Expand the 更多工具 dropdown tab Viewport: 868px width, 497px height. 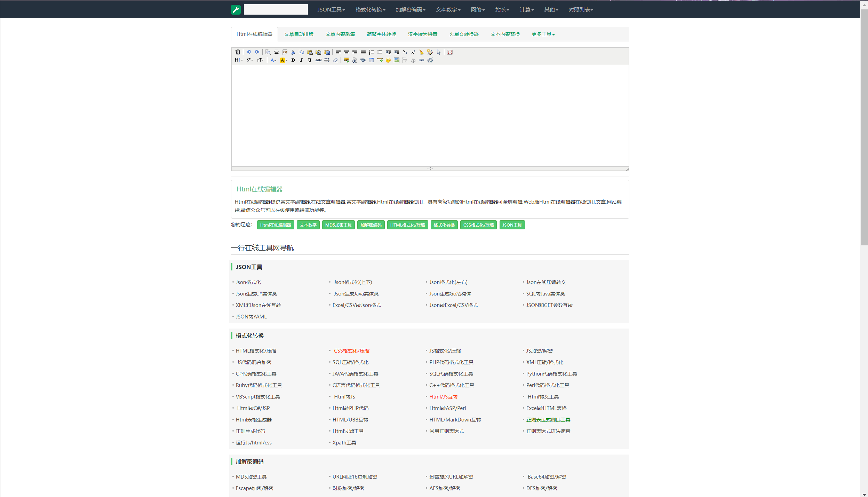543,34
